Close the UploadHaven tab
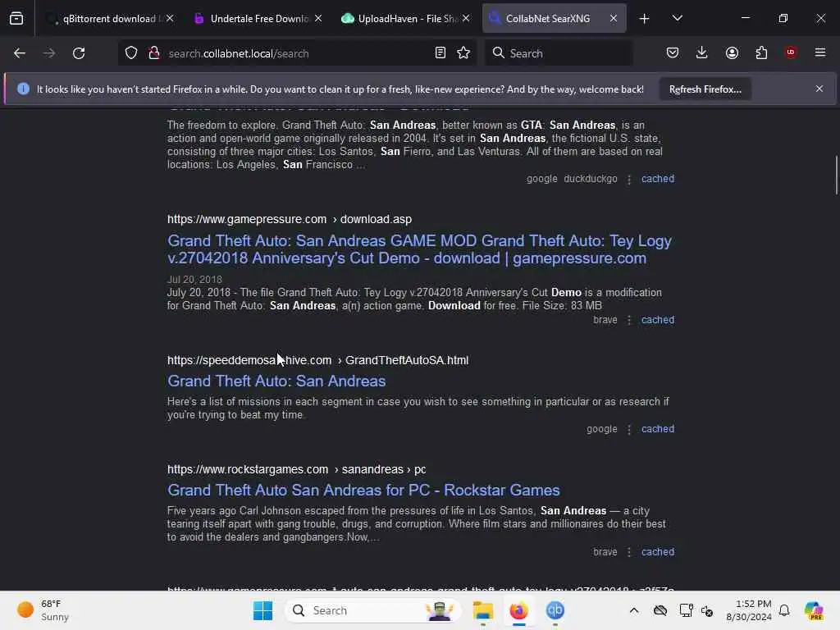Image resolution: width=840 pixels, height=630 pixels. pyautogui.click(x=466, y=18)
